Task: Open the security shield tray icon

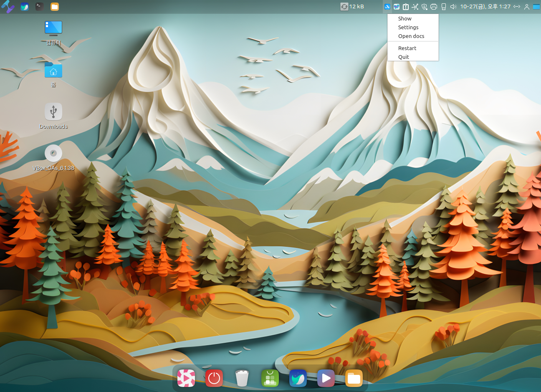Action: 424,7
